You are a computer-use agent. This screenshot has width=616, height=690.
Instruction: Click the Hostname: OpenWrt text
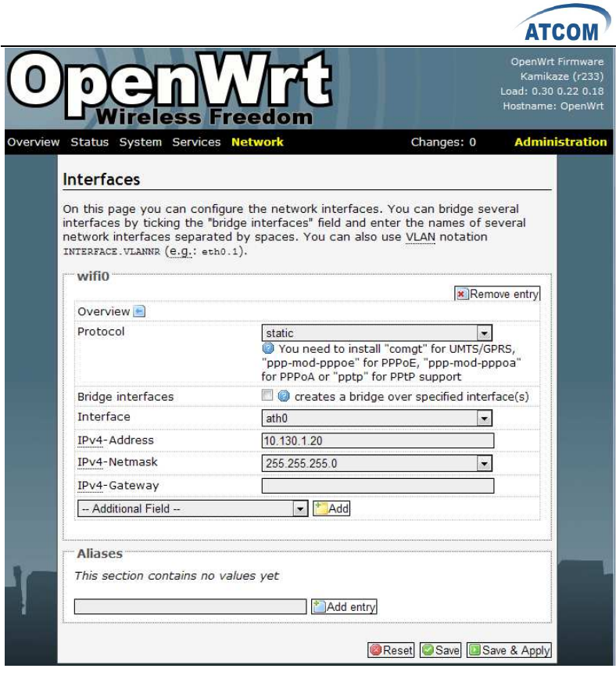tap(553, 106)
